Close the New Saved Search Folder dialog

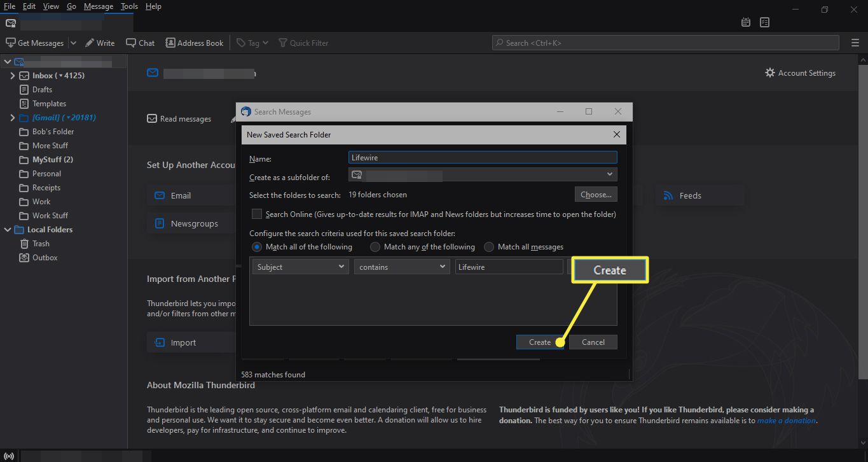click(616, 135)
